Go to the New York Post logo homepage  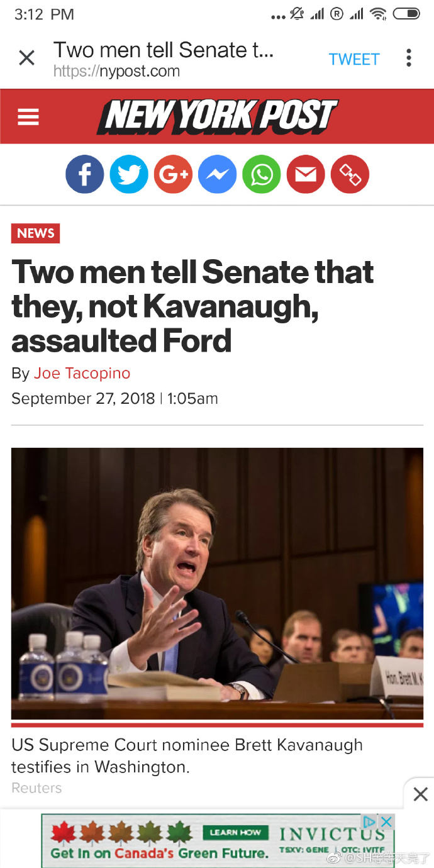(x=217, y=117)
